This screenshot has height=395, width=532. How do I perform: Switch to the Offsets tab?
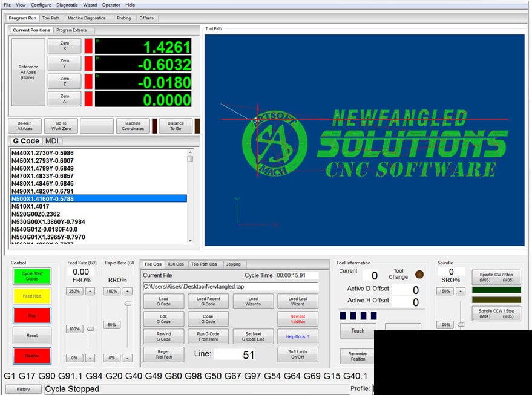146,18
